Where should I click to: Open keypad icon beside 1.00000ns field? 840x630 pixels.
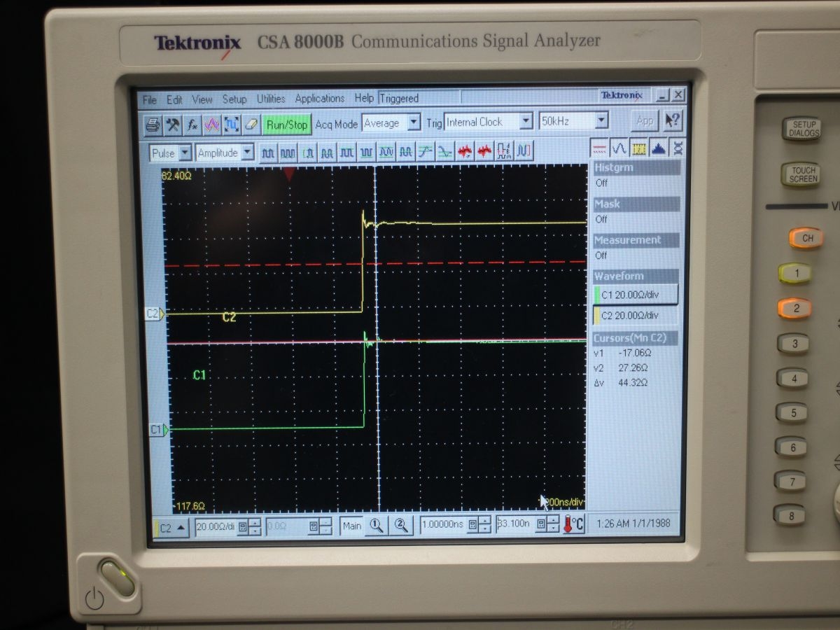point(472,524)
